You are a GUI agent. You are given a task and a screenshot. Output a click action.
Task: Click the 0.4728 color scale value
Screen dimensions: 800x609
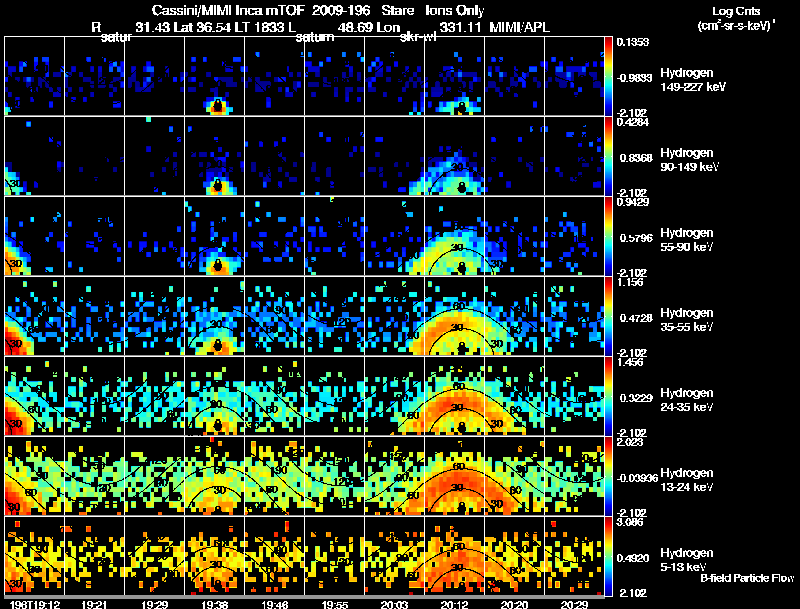coord(636,318)
